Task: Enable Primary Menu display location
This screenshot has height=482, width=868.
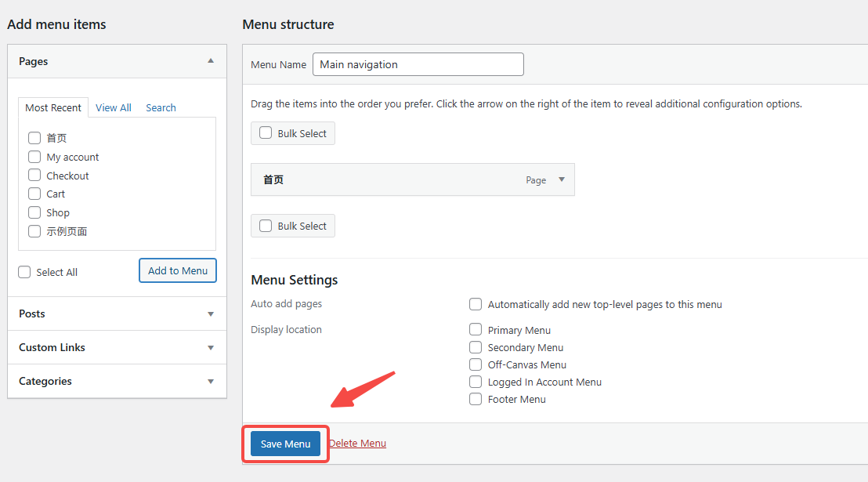Action: (476, 330)
